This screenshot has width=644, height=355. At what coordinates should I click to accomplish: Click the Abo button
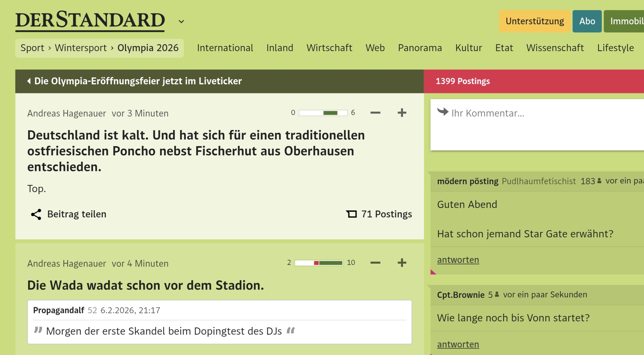pos(587,21)
